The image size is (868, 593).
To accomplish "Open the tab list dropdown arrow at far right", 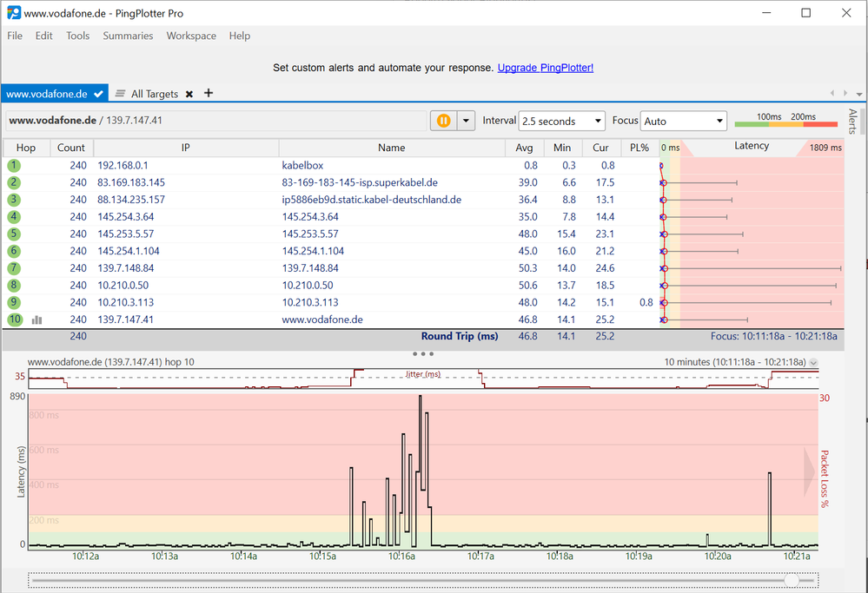I will (859, 94).
